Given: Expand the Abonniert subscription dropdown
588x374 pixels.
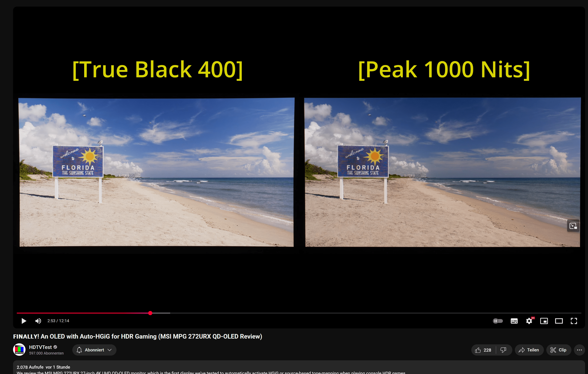Looking at the screenshot, I should point(94,350).
